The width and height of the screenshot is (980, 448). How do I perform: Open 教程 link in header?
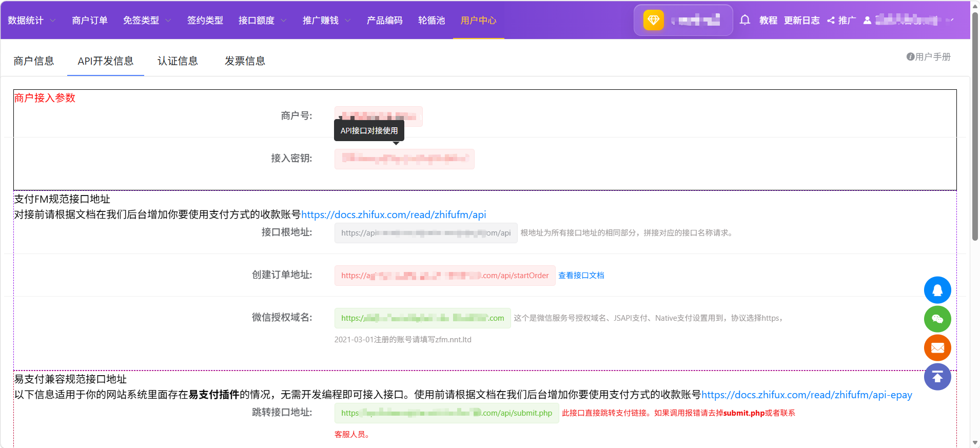769,21
